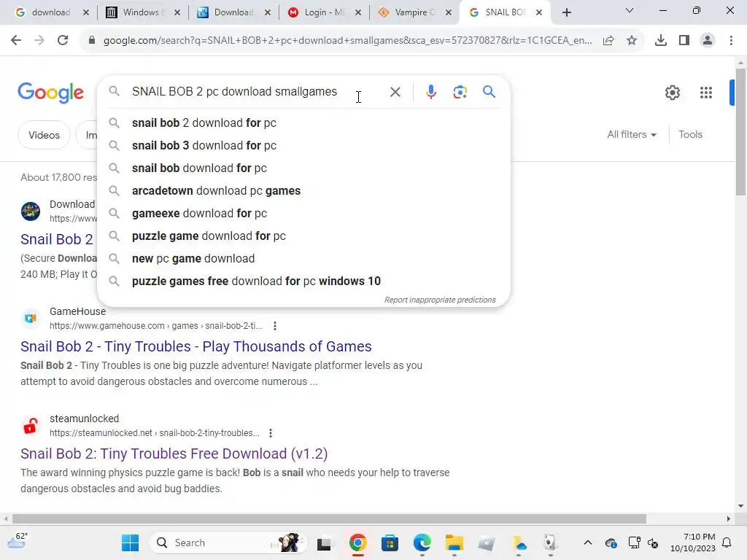Viewport: 747px width, 560px height.
Task: Select suggestion snail bob 2 download for pc
Action: [303, 122]
